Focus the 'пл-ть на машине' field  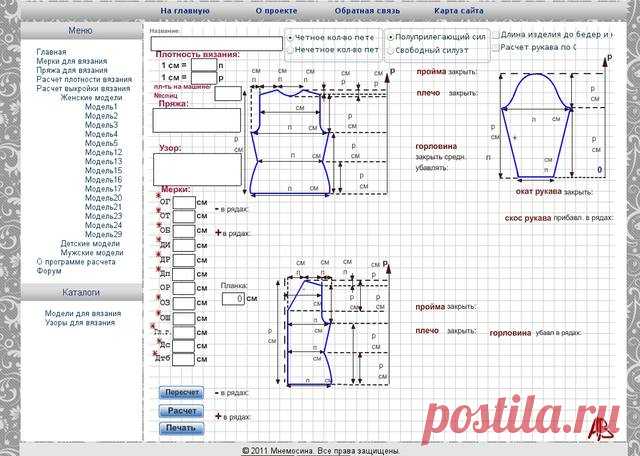pos(228,93)
